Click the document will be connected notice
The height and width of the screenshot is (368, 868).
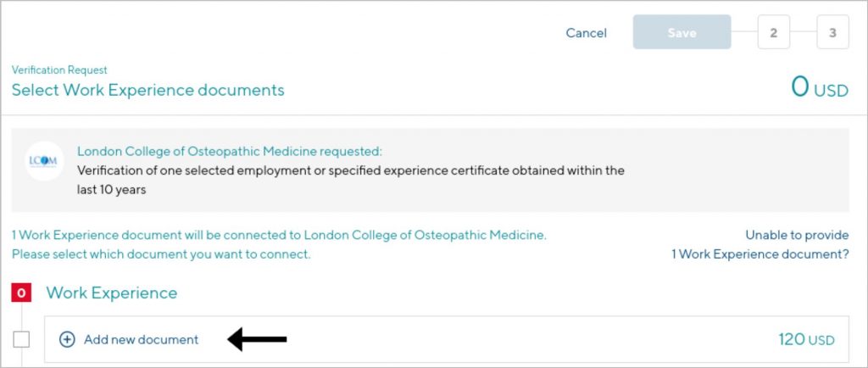279,235
